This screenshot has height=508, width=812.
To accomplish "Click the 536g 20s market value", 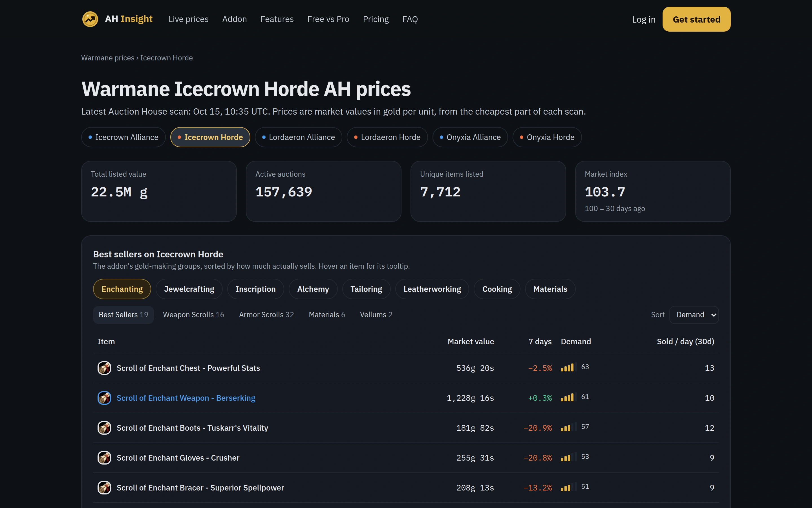I will (x=475, y=368).
